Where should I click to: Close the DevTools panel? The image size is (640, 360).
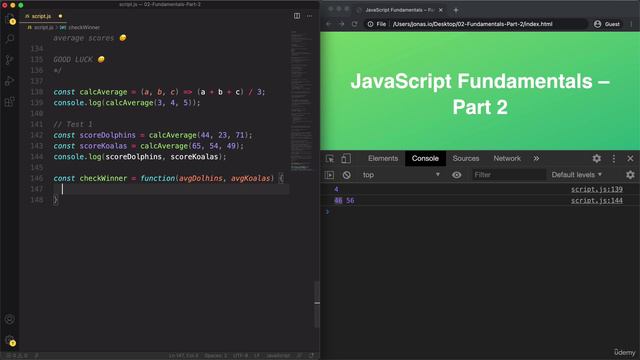630,158
